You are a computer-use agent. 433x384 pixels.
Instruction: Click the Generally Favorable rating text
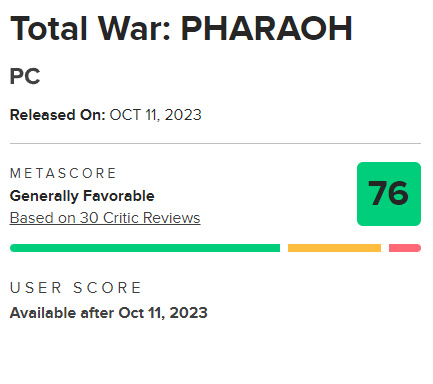(82, 196)
